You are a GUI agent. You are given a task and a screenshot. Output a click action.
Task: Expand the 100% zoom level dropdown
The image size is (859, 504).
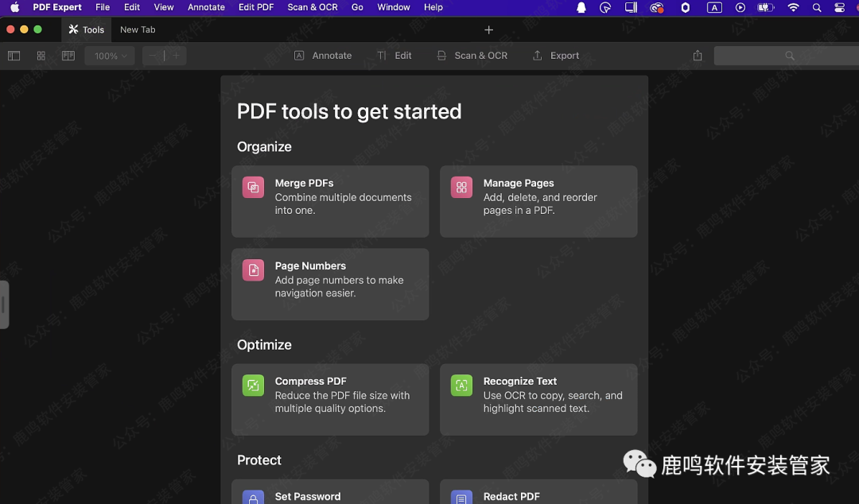pos(110,56)
